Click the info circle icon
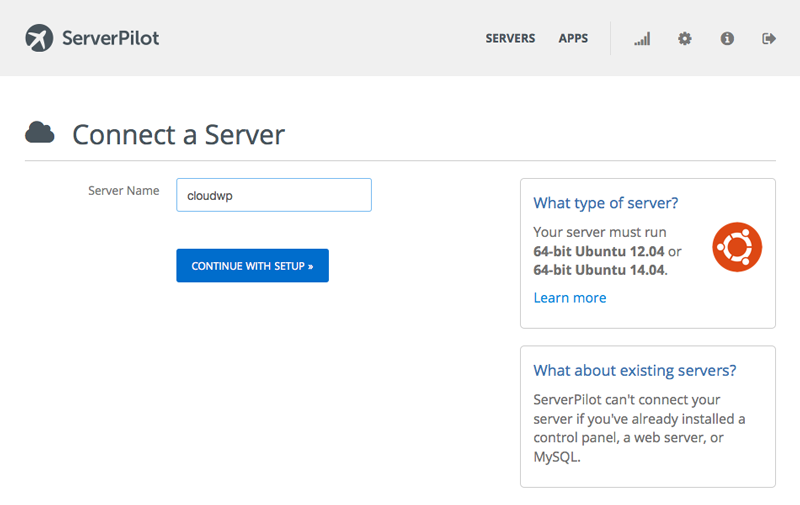 727,38
